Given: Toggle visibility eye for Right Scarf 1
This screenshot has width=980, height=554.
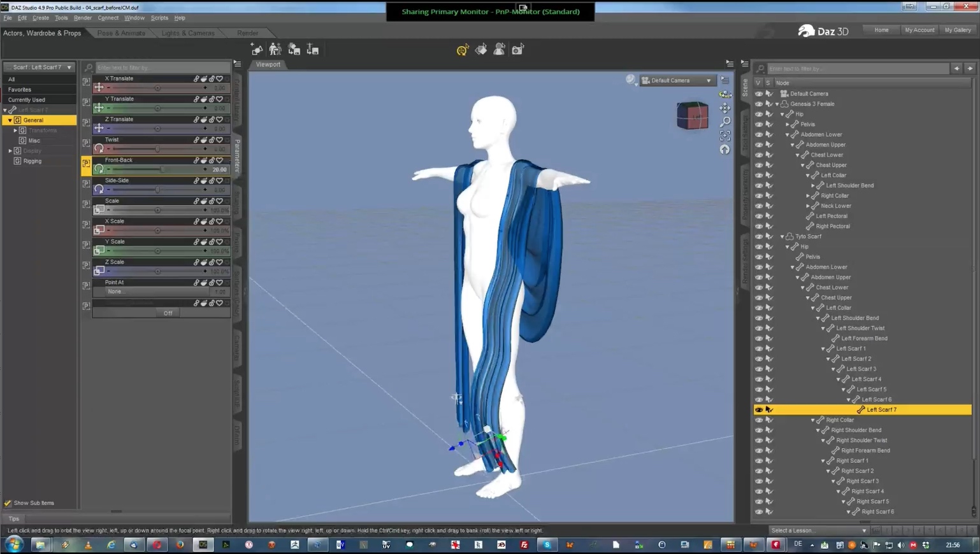Looking at the screenshot, I should [x=758, y=460].
